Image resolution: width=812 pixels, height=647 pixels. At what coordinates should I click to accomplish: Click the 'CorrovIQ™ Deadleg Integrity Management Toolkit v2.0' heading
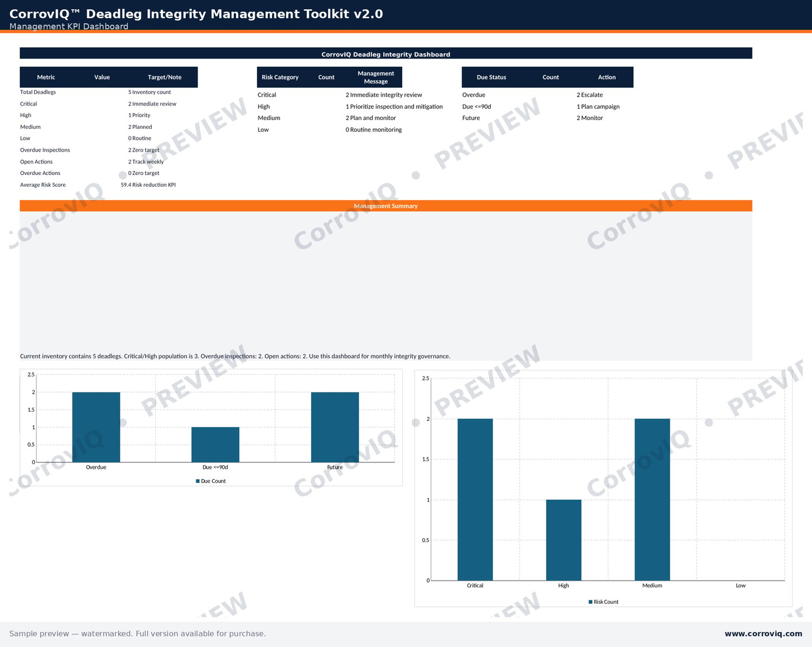click(x=196, y=14)
